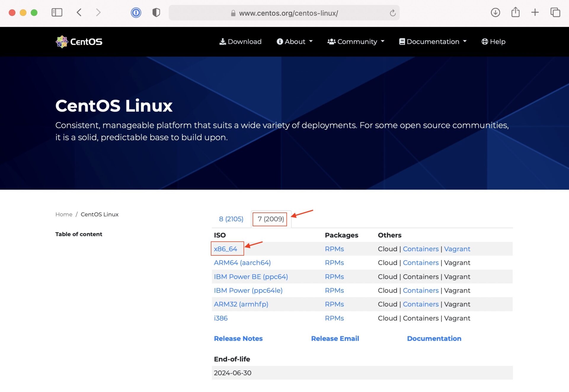Click the CentOS Linux breadcrumb text
This screenshot has height=392, width=569.
100,214
